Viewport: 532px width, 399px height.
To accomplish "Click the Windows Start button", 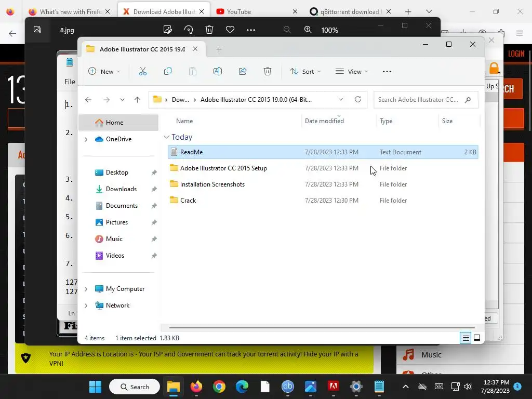I will [96, 387].
